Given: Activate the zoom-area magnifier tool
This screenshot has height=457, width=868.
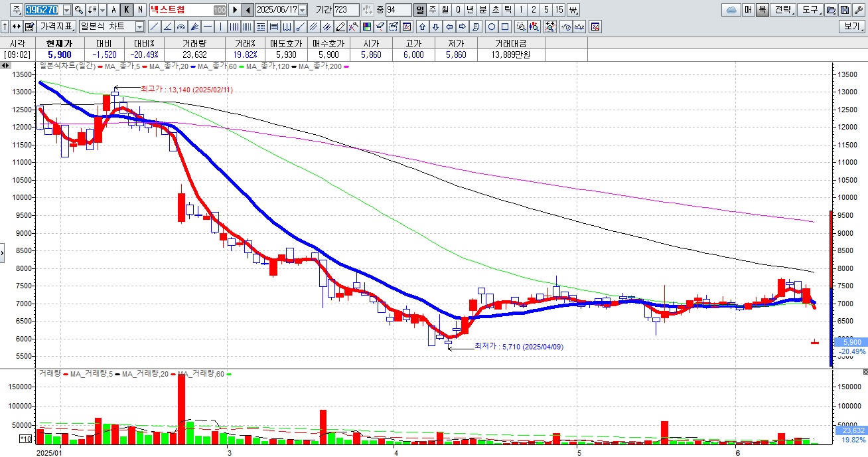Looking at the screenshot, I should [x=521, y=27].
